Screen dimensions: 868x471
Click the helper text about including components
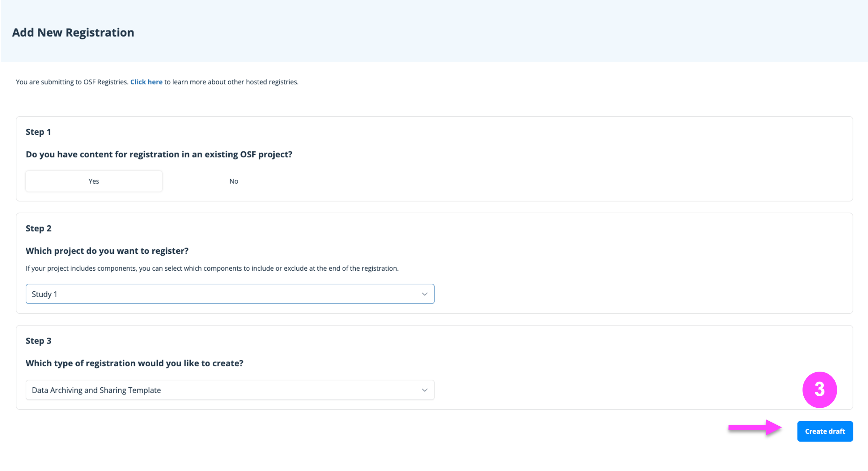[x=212, y=268]
